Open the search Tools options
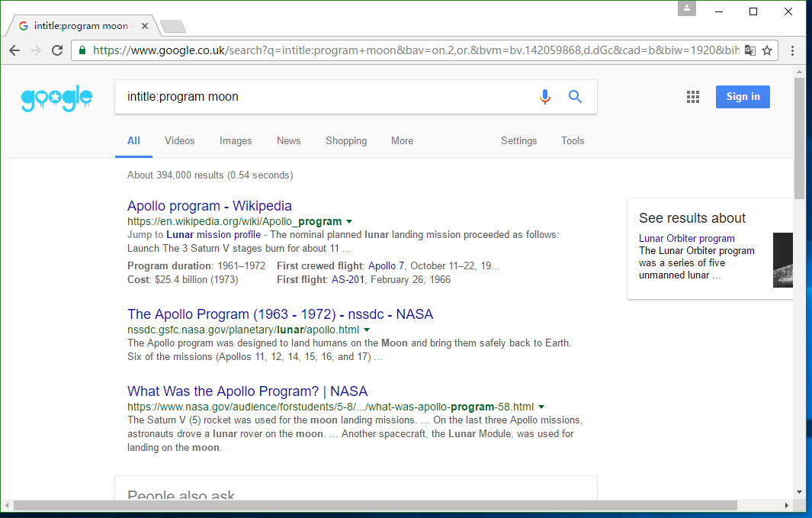This screenshot has width=812, height=518. pos(573,141)
